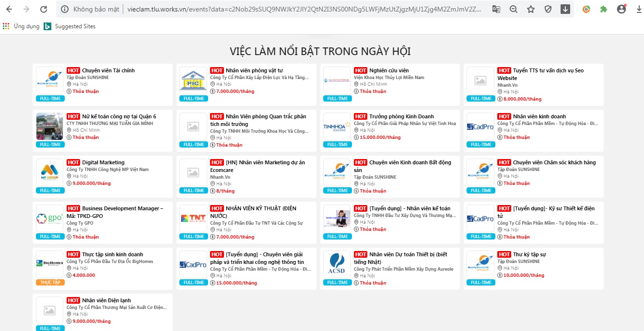Image resolution: width=644 pixels, height=331 pixels.
Task: Open the Nhân viên phòng vật tư listing
Action: click(x=254, y=70)
